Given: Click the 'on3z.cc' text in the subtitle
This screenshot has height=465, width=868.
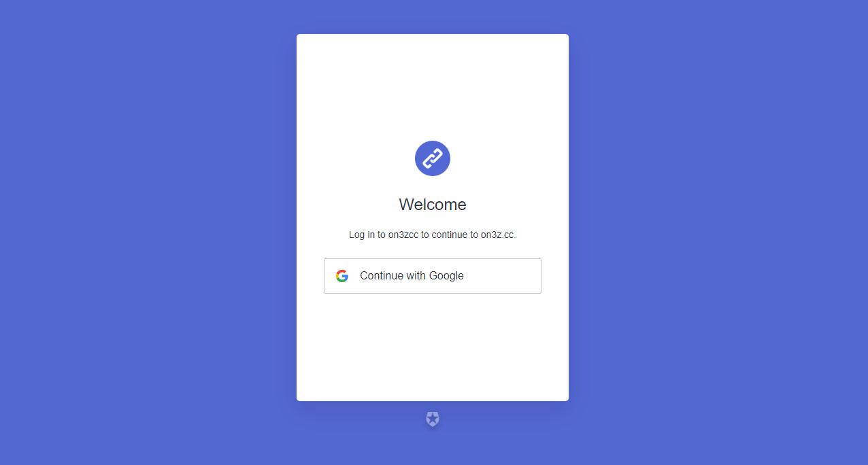Looking at the screenshot, I should pyautogui.click(x=498, y=235).
